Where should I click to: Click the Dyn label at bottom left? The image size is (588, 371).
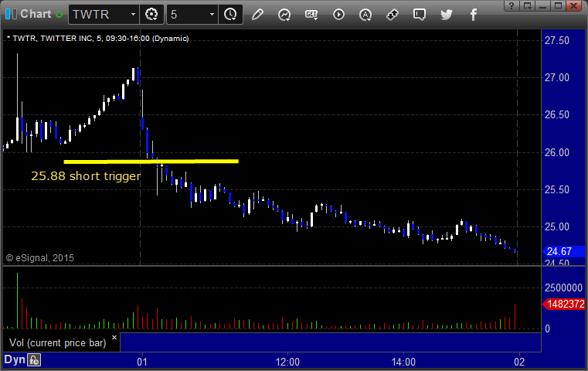click(x=15, y=359)
